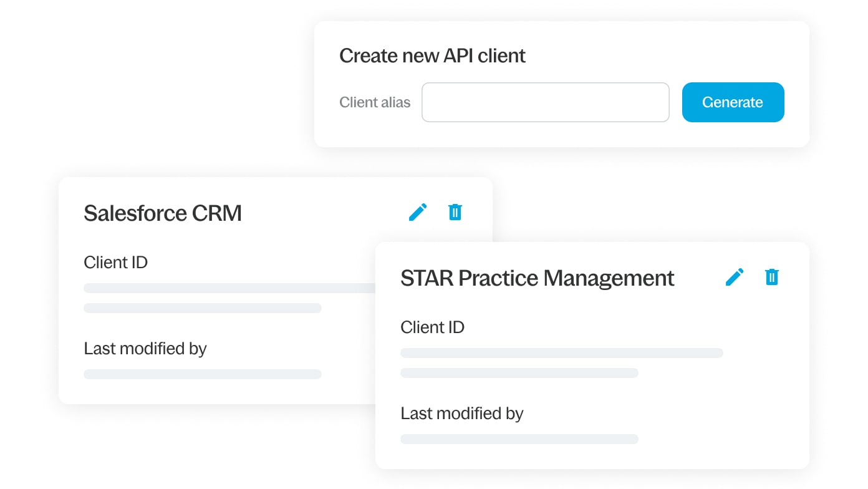
Task: Click the Create new API client heading
Action: 432,56
